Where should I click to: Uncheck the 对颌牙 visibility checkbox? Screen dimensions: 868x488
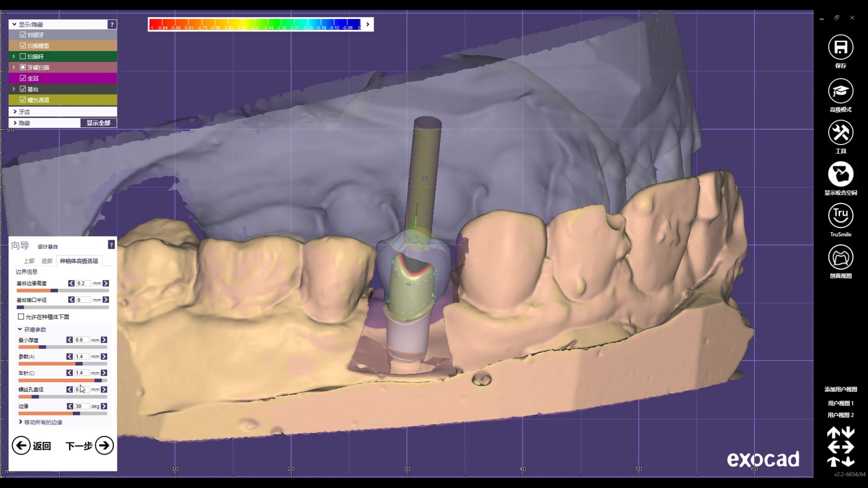[23, 35]
